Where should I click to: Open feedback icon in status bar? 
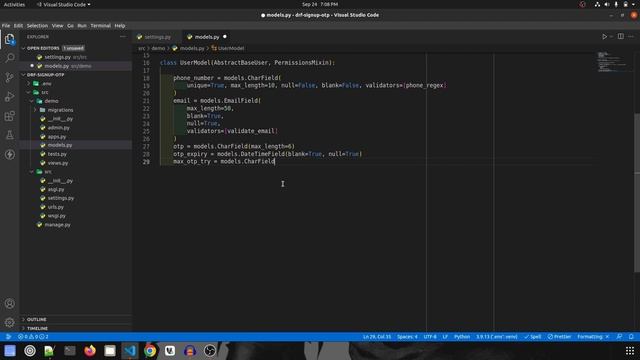coord(619,337)
